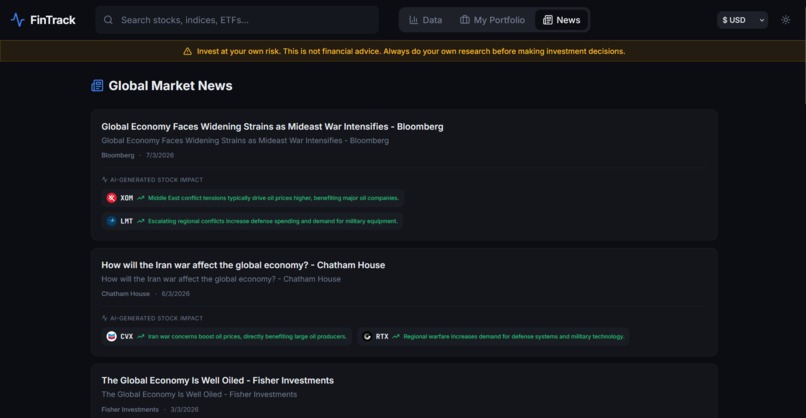This screenshot has height=418, width=806.
Task: Click the newspaper icon on News tab
Action: point(547,20)
